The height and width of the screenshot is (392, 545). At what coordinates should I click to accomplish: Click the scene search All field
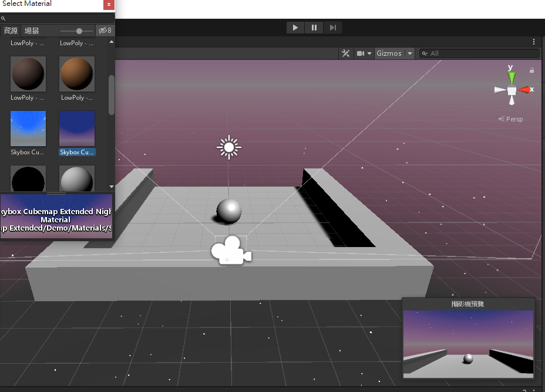(x=482, y=53)
